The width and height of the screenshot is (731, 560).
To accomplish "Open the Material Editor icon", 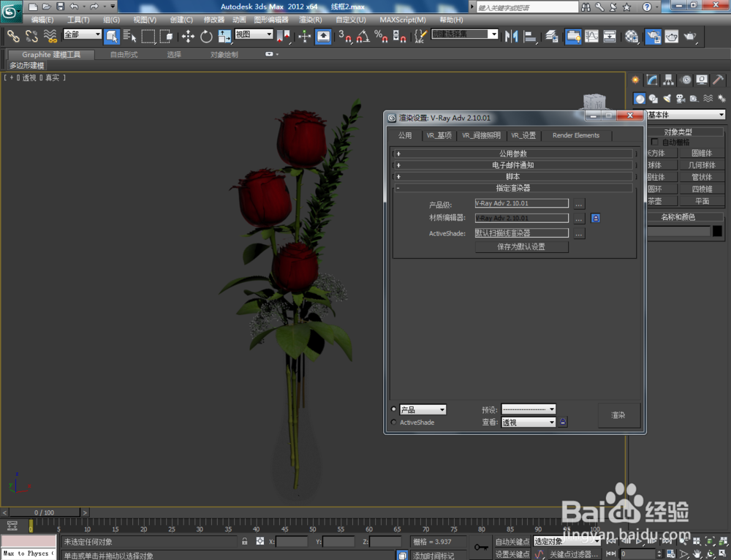I will 632,36.
